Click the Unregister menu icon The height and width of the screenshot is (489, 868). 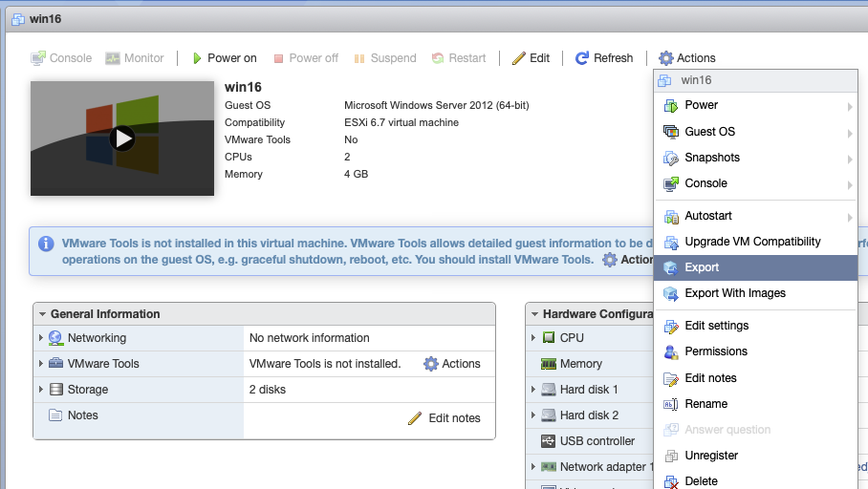click(x=671, y=456)
